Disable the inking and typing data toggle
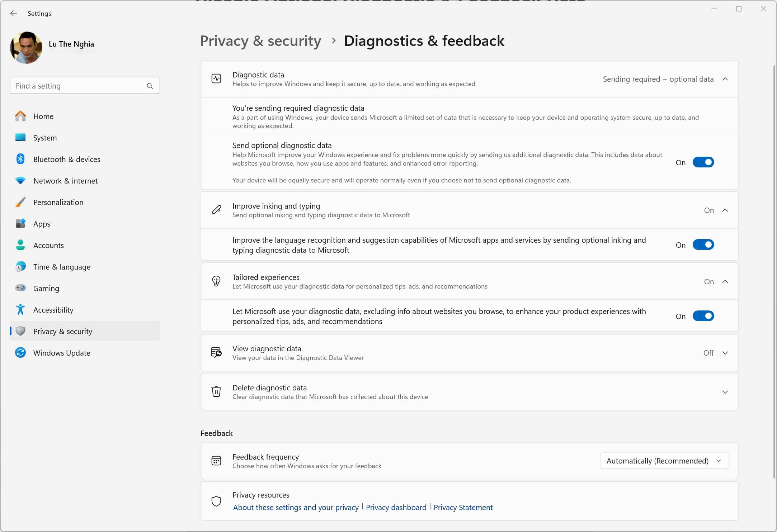The image size is (777, 532). (x=703, y=245)
